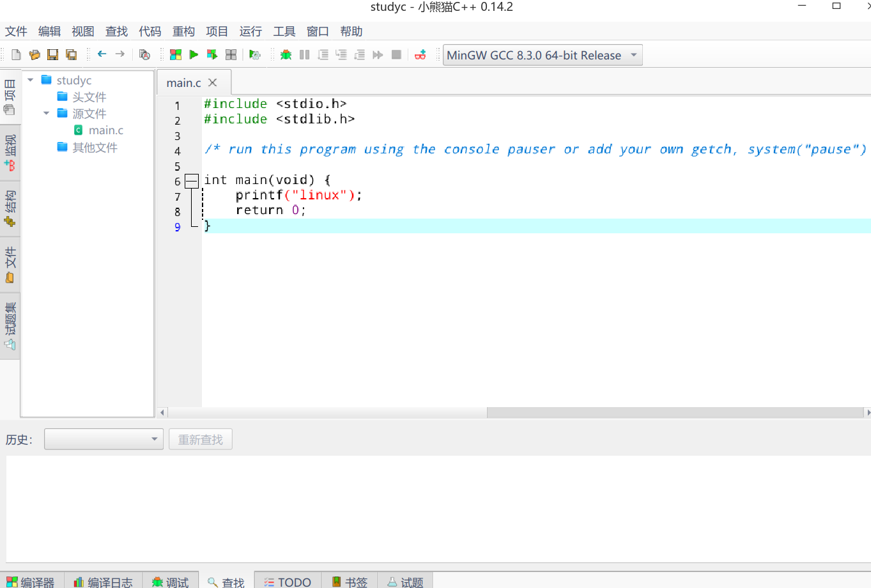Open the 历史 history dropdown
Viewport: 871px width, 588px height.
click(x=104, y=439)
